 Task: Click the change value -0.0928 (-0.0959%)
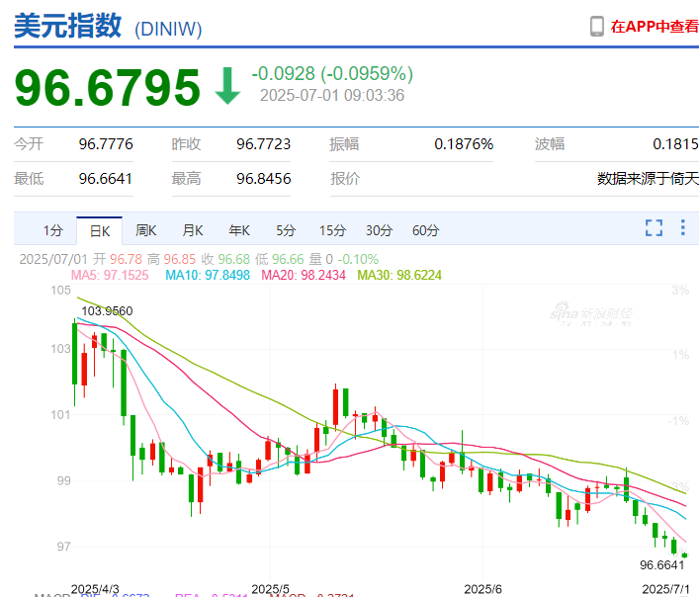tap(332, 74)
